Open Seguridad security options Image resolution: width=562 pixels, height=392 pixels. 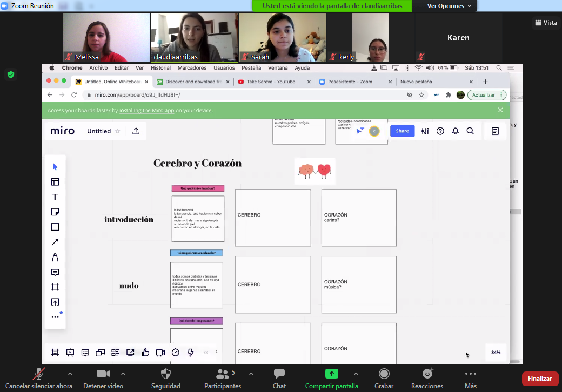coord(165,378)
